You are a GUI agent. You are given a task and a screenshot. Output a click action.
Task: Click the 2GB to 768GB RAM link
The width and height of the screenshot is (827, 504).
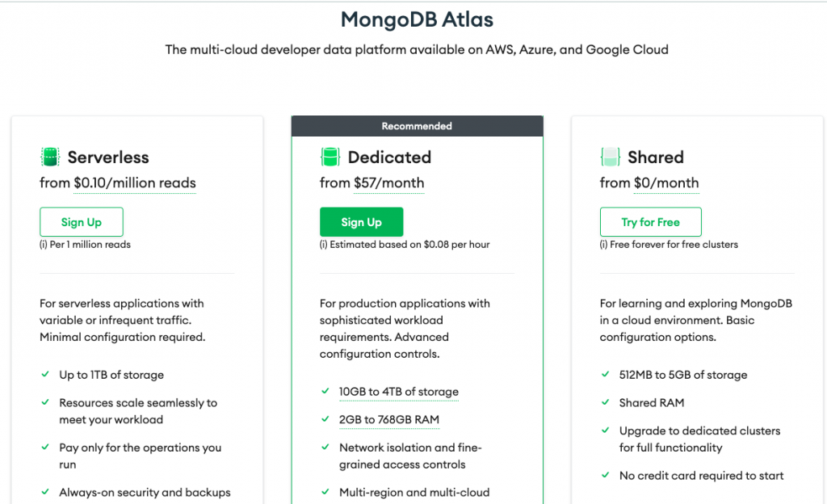[x=389, y=420]
